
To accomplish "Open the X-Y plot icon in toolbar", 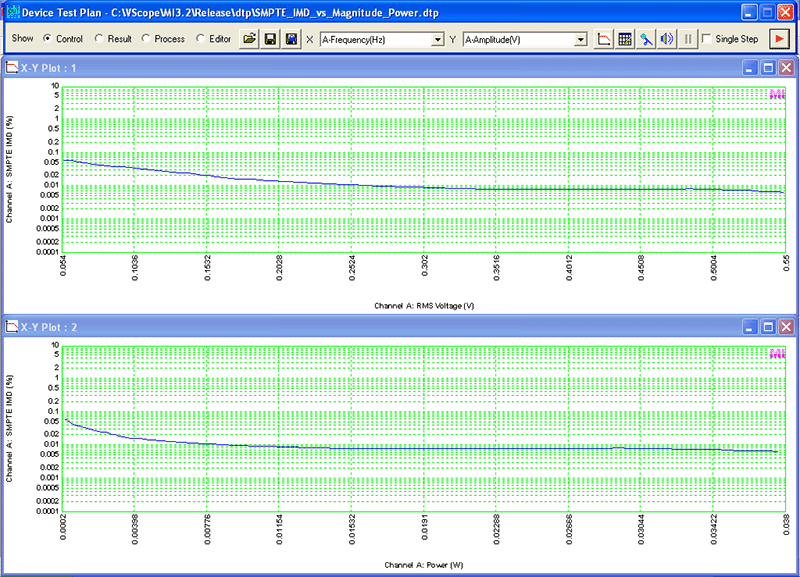I will point(604,39).
